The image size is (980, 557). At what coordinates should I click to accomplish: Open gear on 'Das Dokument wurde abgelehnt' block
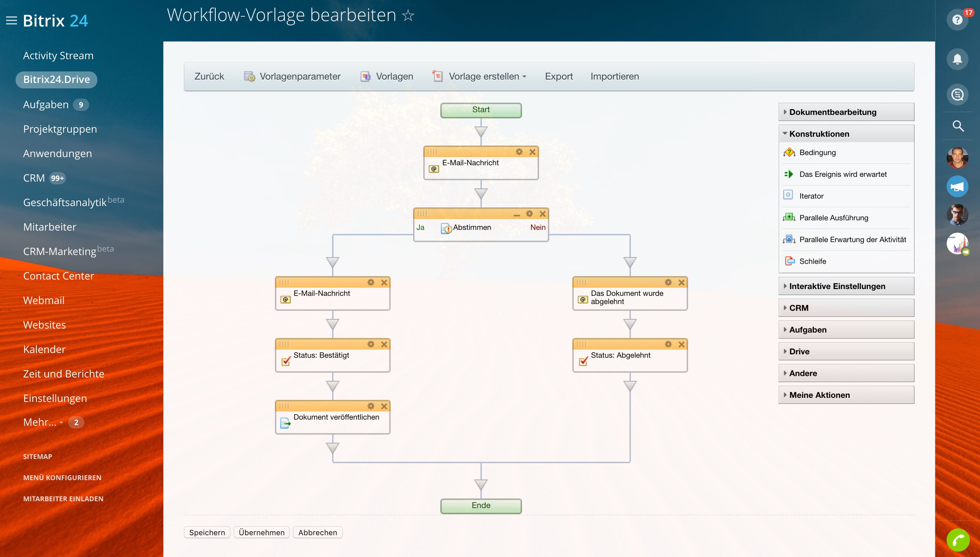668,282
